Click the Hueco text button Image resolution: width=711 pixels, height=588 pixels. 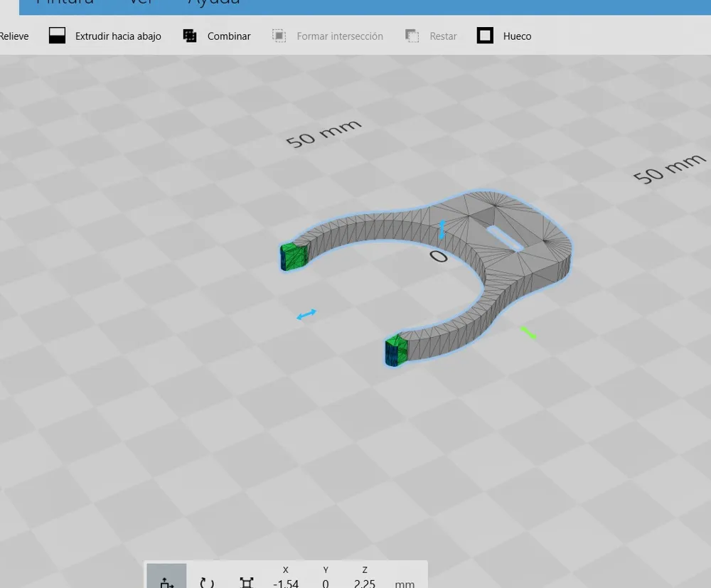click(517, 36)
